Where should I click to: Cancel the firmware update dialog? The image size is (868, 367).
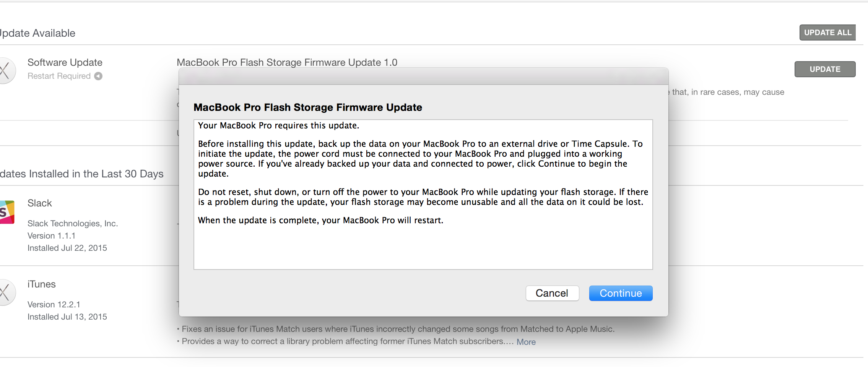tap(552, 293)
